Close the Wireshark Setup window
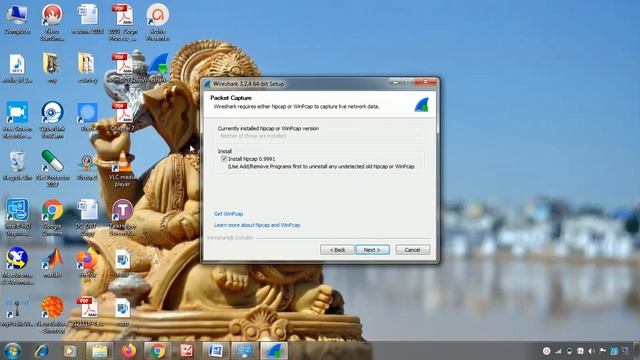Viewport: 640px width, 360px height. coord(426,82)
